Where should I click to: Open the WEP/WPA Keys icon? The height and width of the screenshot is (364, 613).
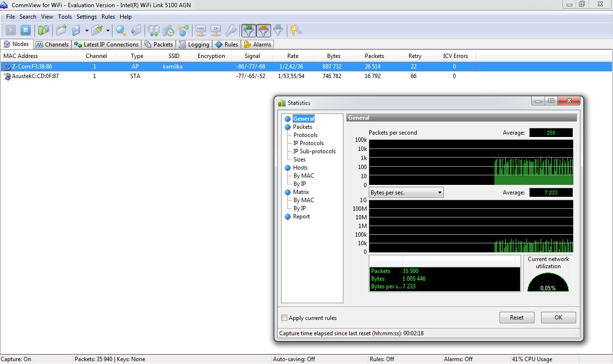295,31
